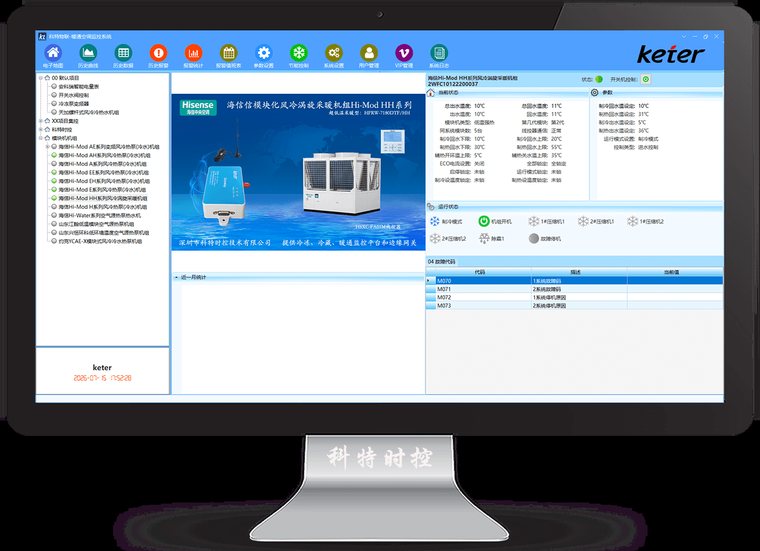Image resolution: width=760 pixels, height=551 pixels.
Task: Expand the Hi-Mod AE series tree node
Action: coord(48,147)
